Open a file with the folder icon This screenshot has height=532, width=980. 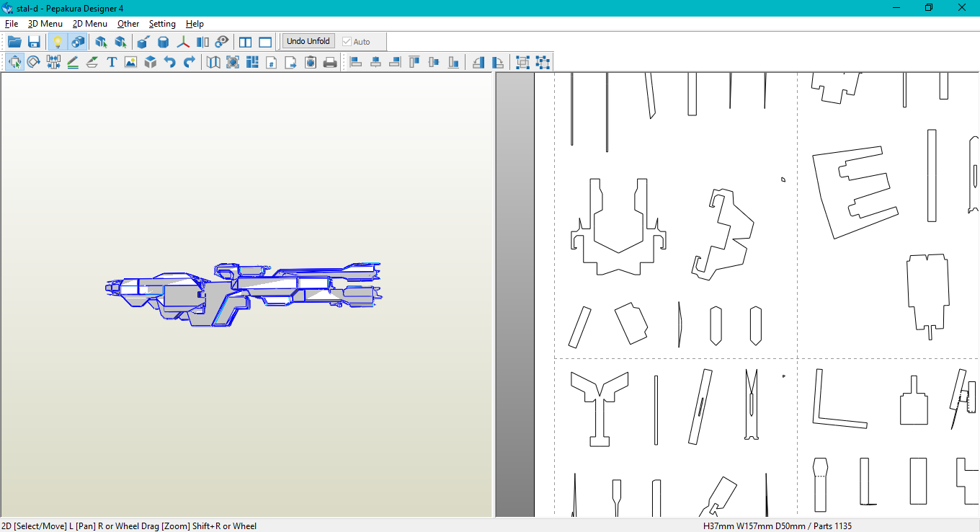pos(14,42)
